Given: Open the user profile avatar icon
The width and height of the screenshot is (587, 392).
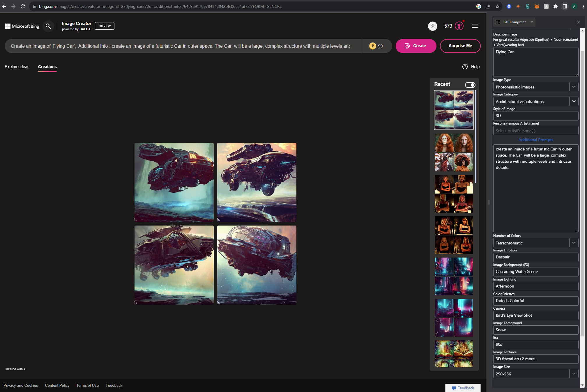Looking at the screenshot, I should pos(432,26).
